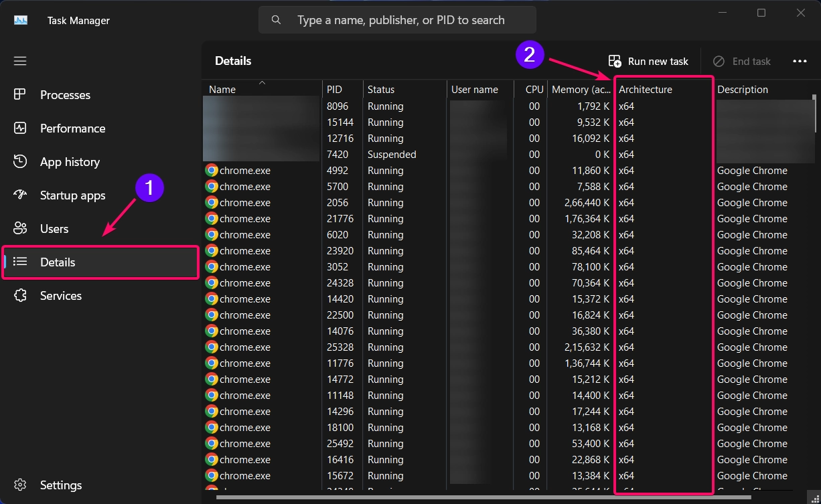Select PID 22500 cell
The height and width of the screenshot is (504, 821).
[340, 315]
